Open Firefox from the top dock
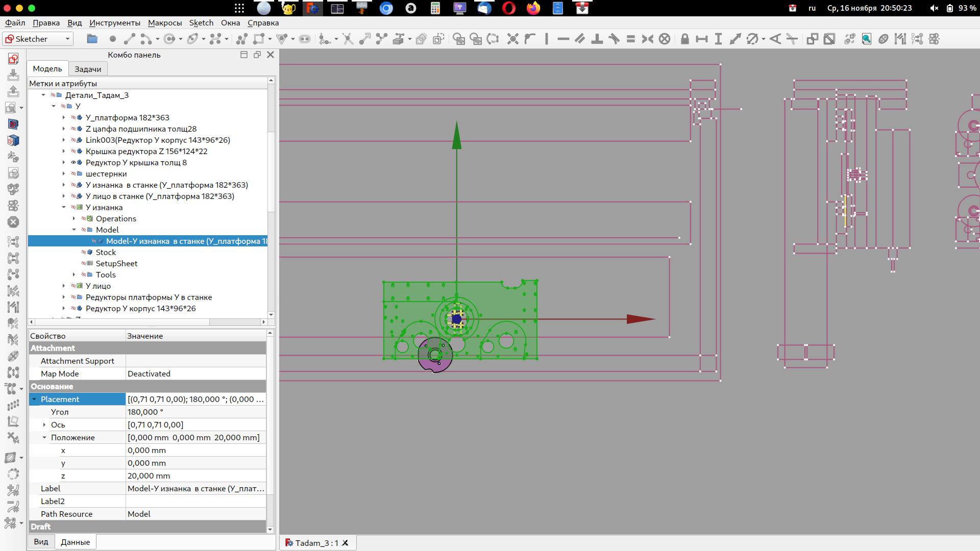The image size is (980, 551). pyautogui.click(x=533, y=8)
